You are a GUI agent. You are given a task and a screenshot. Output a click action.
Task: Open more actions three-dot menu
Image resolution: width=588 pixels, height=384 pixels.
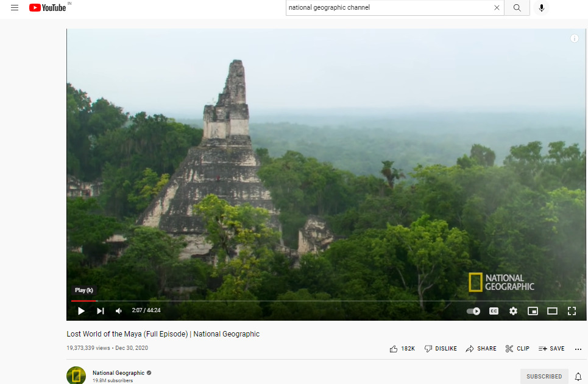point(578,349)
